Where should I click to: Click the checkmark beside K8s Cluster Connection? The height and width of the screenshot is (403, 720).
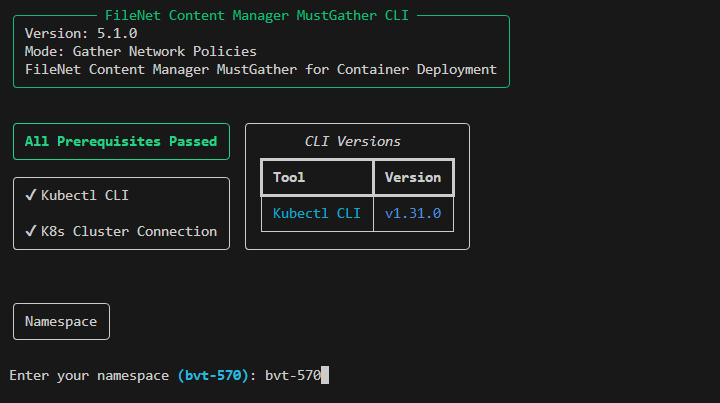[31, 231]
